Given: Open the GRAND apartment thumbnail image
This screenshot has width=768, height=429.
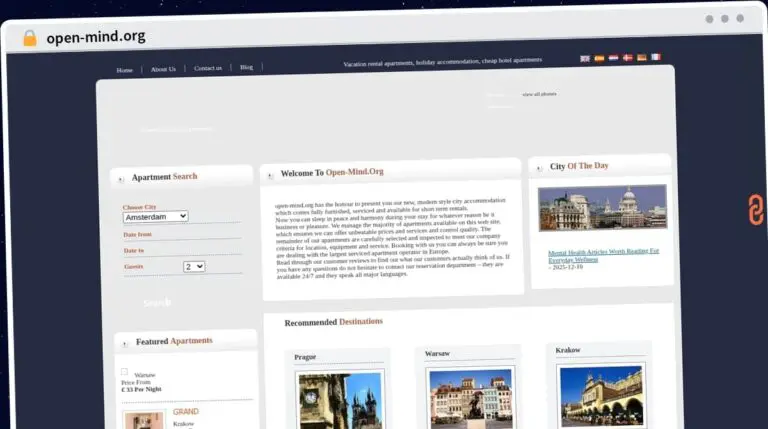Looking at the screenshot, I should coord(144,420).
